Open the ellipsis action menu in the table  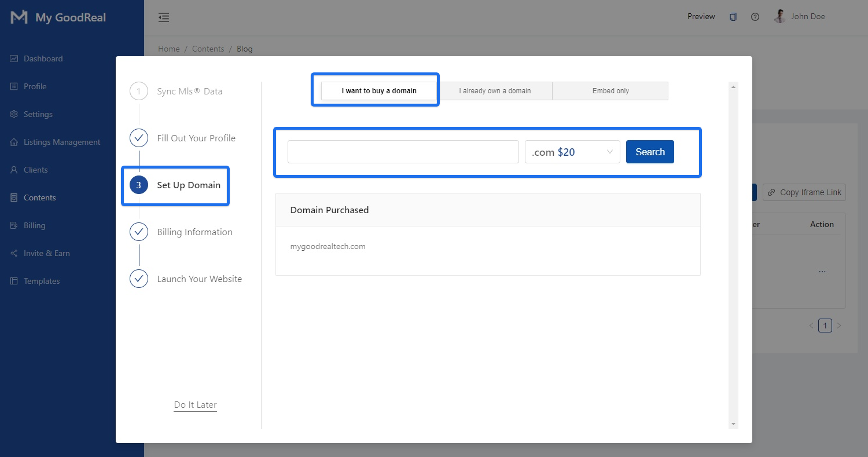click(822, 270)
